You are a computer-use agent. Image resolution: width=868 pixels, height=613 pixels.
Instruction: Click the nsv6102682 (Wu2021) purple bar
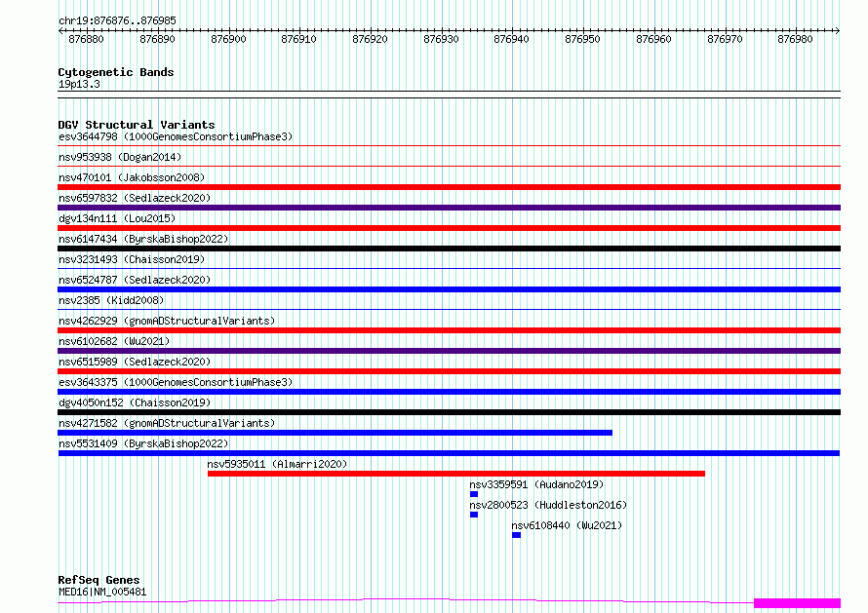click(449, 351)
